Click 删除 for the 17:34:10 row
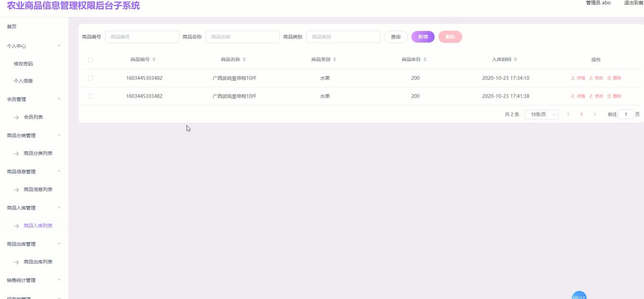Image resolution: width=644 pixels, height=299 pixels. (614, 78)
